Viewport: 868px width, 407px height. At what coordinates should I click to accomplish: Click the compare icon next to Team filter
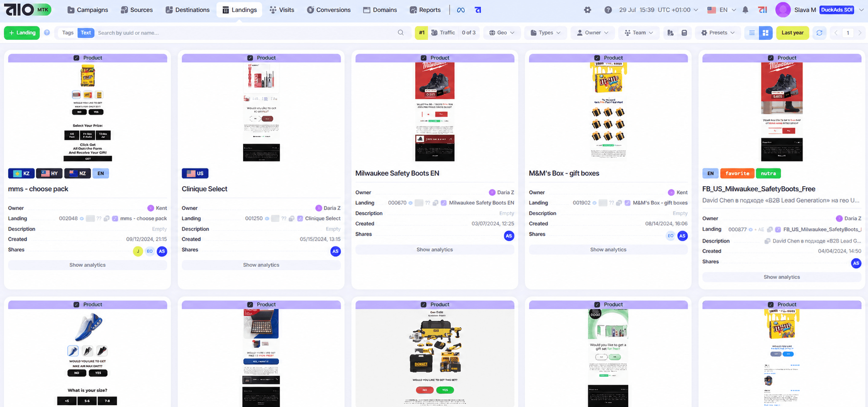[x=670, y=33]
